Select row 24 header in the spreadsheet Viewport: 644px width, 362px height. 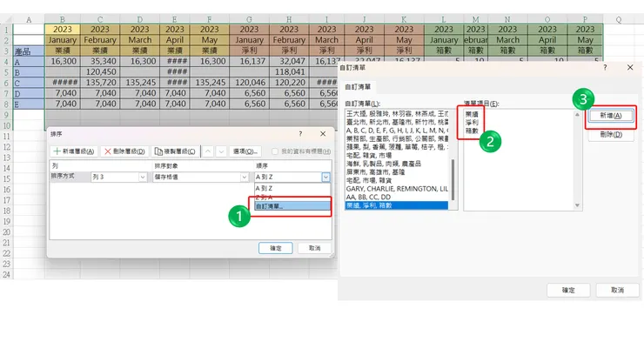pos(6,274)
